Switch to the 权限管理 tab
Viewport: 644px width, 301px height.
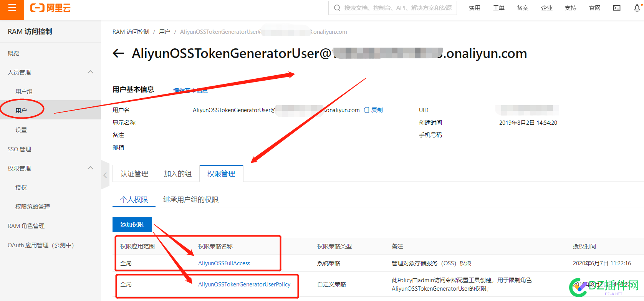coord(221,174)
